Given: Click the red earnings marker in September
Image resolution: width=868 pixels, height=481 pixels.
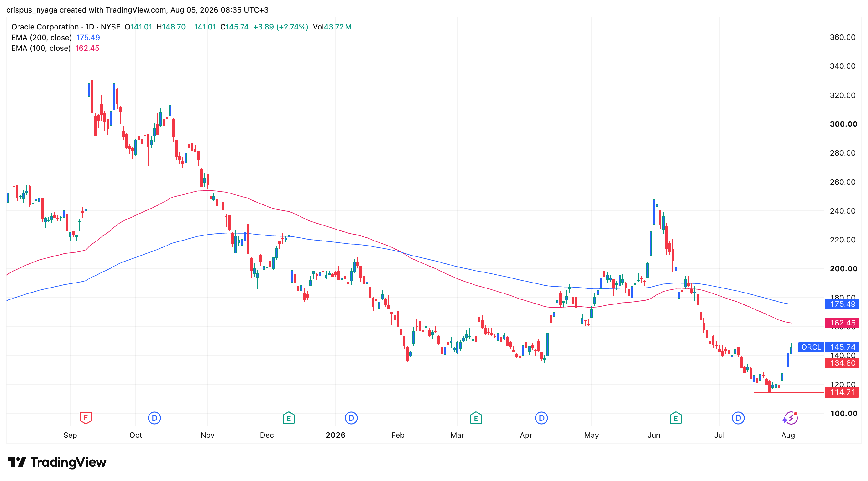Looking at the screenshot, I should click(86, 418).
